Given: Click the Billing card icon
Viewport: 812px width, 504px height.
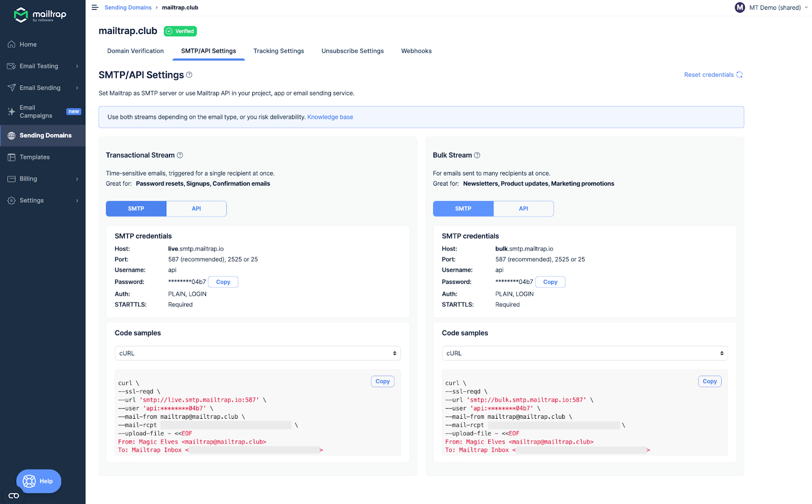Looking at the screenshot, I should 12,179.
